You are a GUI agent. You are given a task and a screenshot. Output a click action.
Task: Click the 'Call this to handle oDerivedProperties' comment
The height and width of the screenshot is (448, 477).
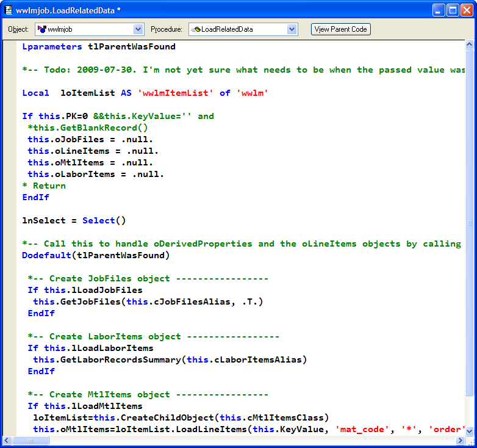242,244
